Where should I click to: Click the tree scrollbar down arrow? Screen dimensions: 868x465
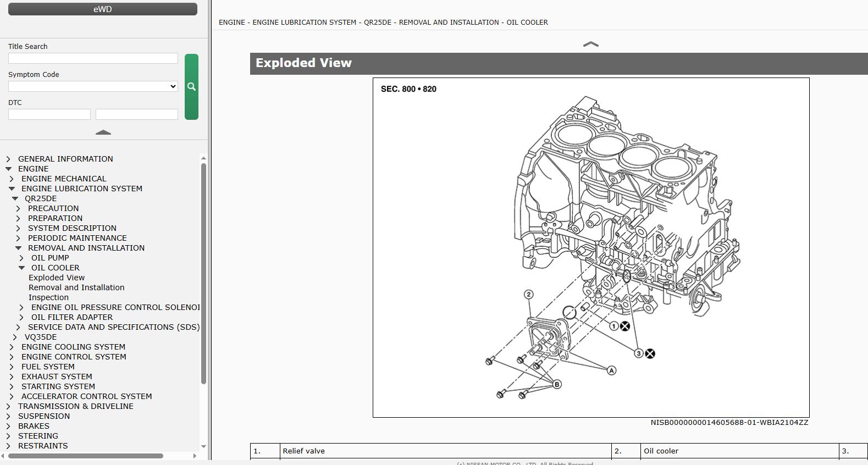click(203, 446)
